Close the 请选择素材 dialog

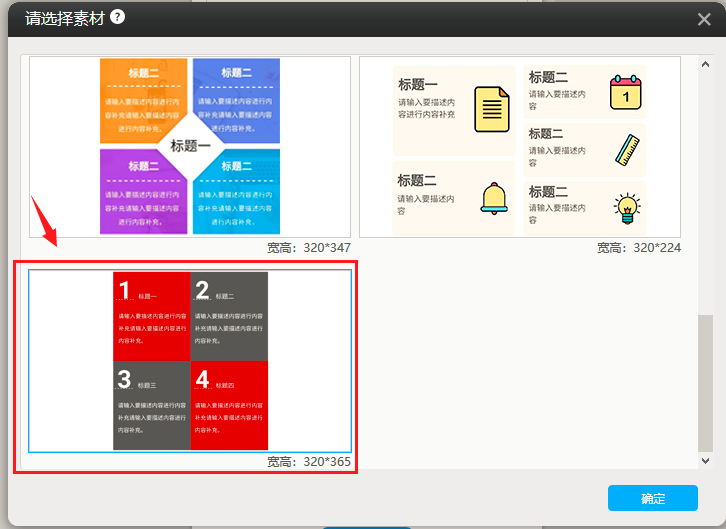tap(704, 19)
